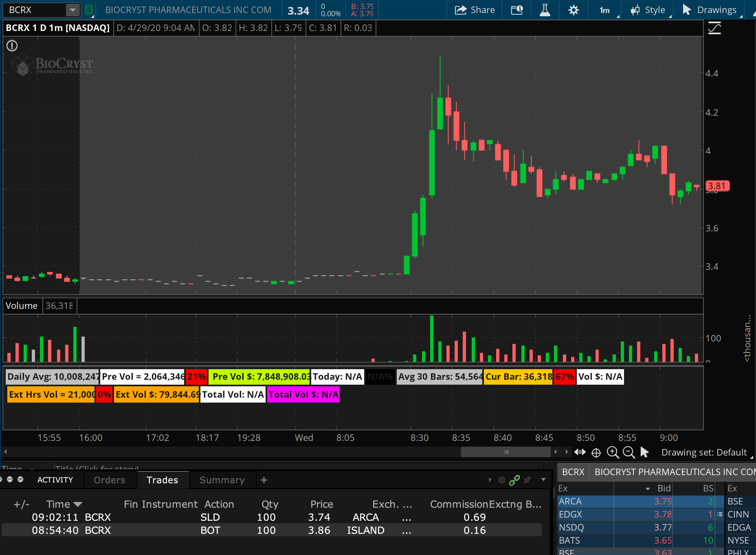The width and height of the screenshot is (756, 555).
Task: Click the Cur Bar orange label
Action: pyautogui.click(x=519, y=377)
